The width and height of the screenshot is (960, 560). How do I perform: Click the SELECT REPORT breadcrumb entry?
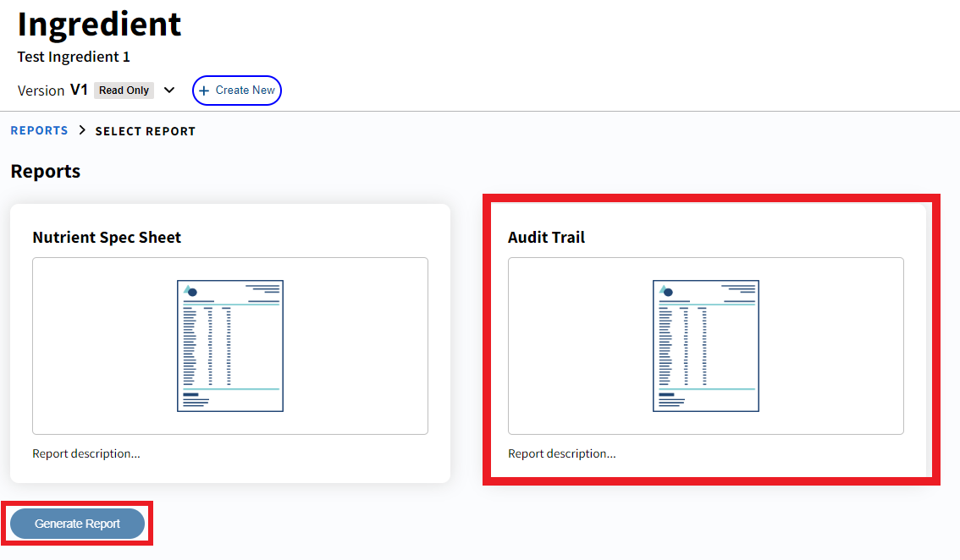[145, 130]
